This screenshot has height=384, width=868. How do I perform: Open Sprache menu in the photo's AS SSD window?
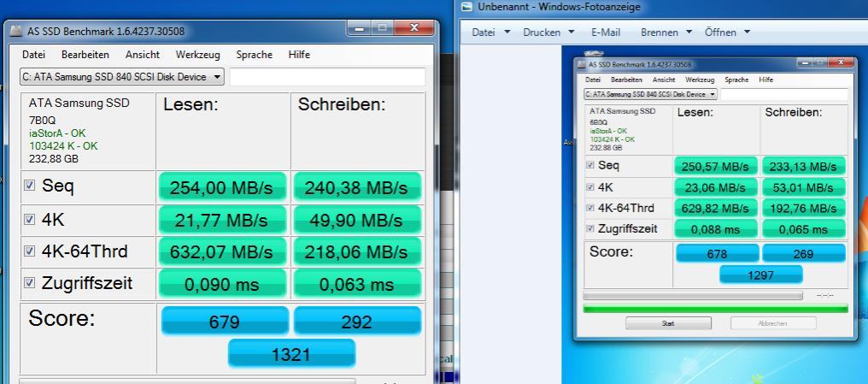736,80
